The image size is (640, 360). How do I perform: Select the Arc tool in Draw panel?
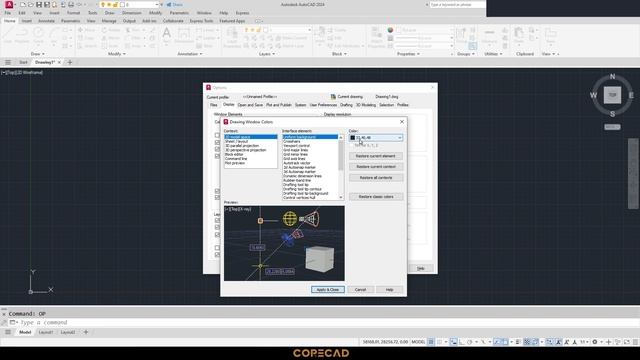(53, 35)
